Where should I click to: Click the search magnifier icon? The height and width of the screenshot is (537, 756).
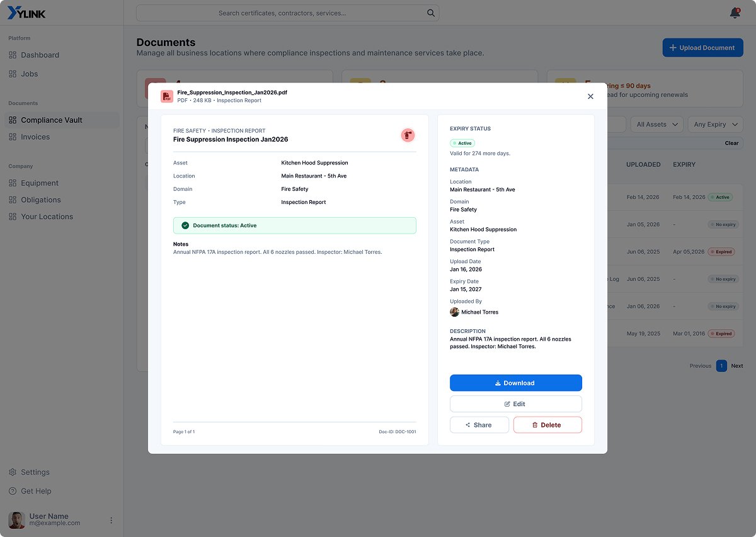coord(431,13)
